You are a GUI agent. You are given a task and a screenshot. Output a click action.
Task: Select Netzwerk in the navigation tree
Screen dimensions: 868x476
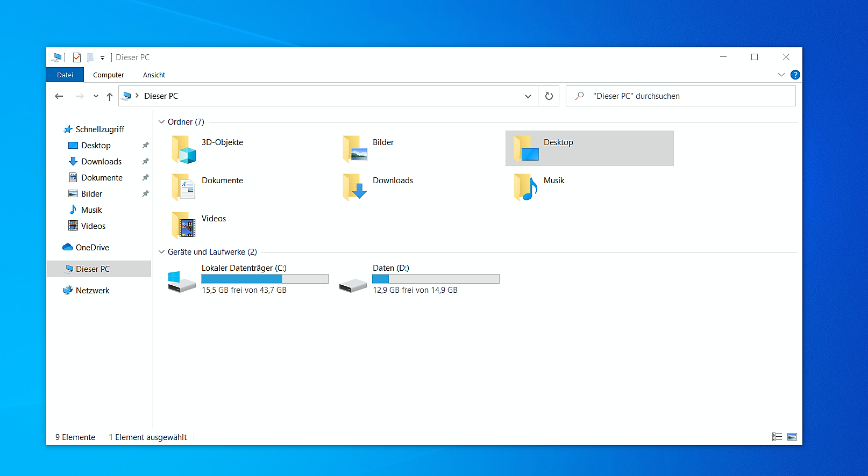click(93, 291)
